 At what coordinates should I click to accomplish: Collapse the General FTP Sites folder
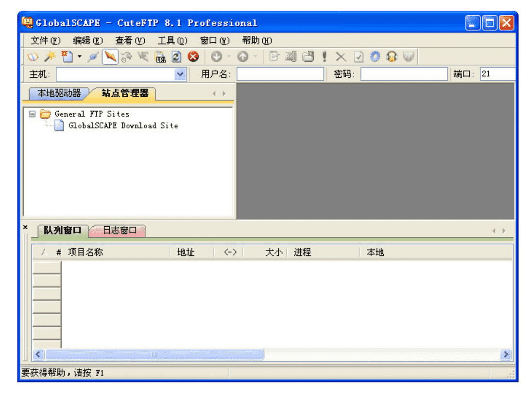(32, 114)
